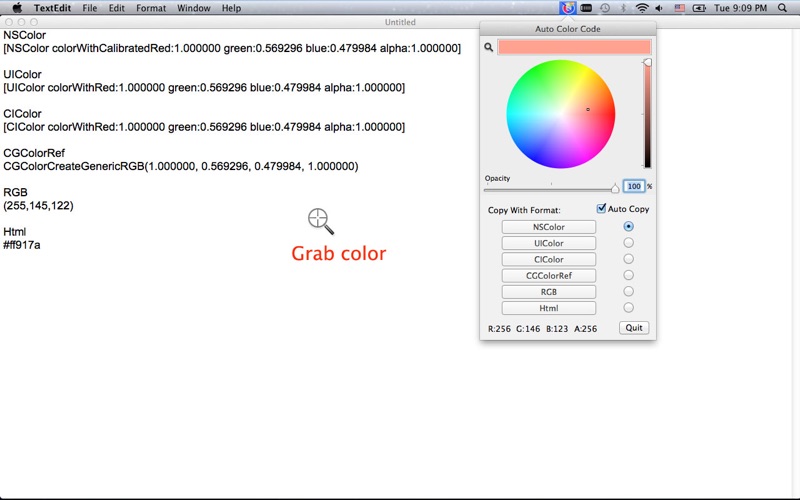Copy color with RGB format button
The height and width of the screenshot is (500, 800).
click(548, 292)
